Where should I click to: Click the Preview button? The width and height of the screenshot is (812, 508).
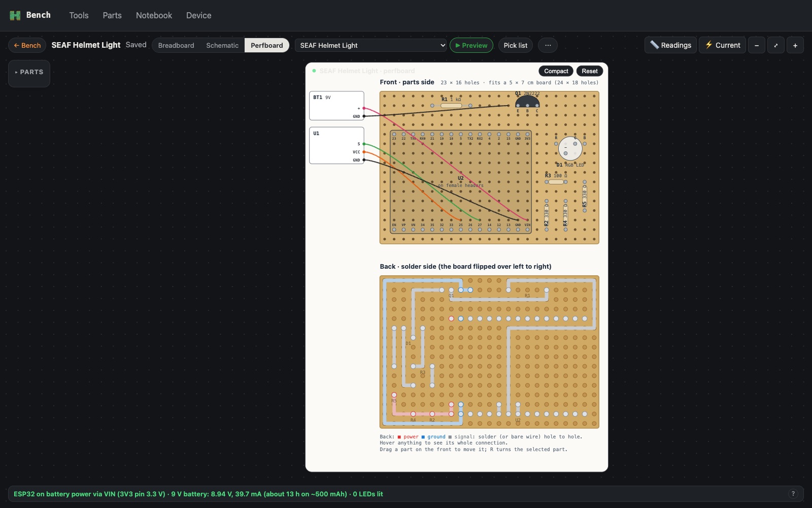471,45
